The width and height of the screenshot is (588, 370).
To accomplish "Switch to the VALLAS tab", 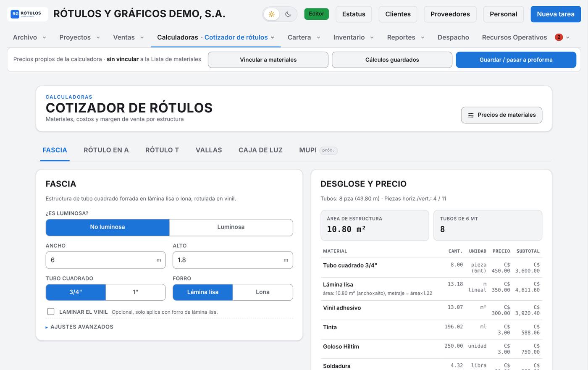I will [209, 150].
